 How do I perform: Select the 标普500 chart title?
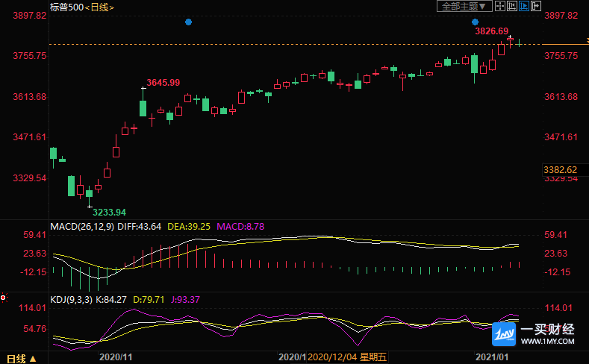point(67,7)
